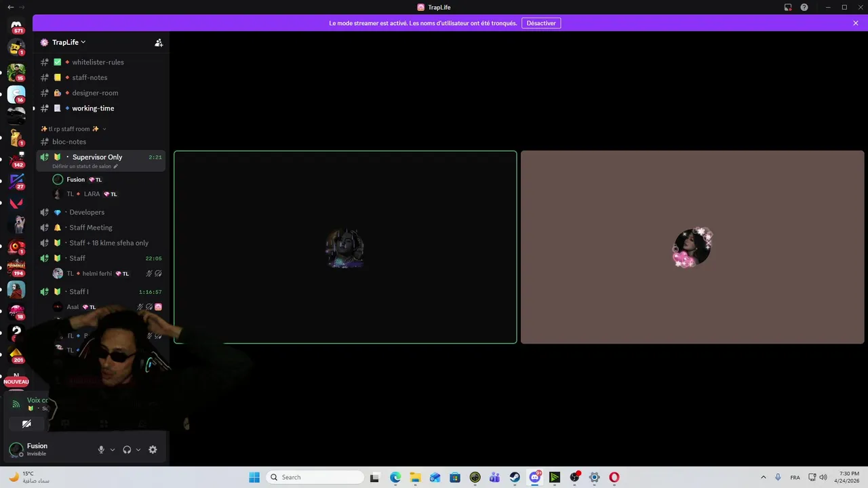
Task: Click the Windows Start button
Action: [x=254, y=477]
